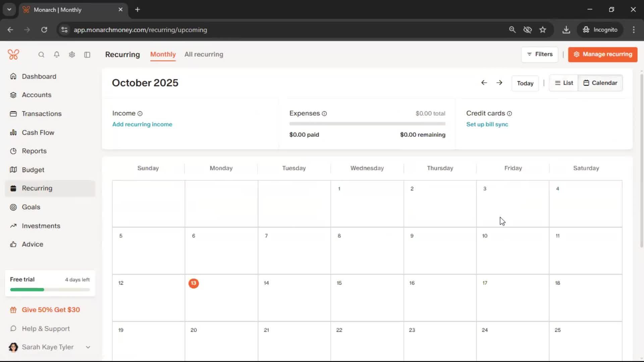Screen dimensions: 644x362
Task: Open settings gear icon near logo
Action: coord(72,55)
